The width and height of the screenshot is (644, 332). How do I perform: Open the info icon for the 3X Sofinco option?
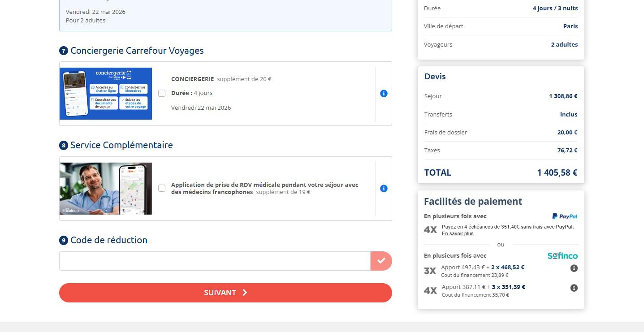(574, 268)
